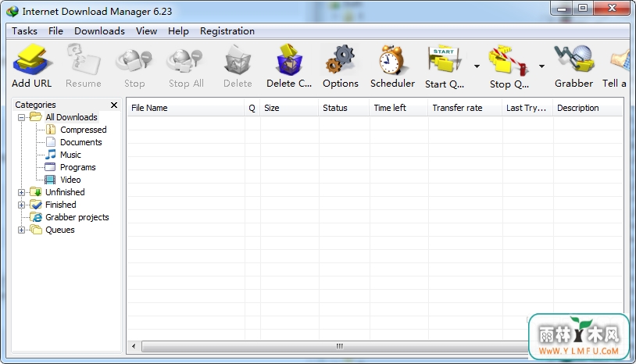Screen dimensions: 636x364
Task: Sort by the Transfer rate column header
Action: tap(465, 108)
